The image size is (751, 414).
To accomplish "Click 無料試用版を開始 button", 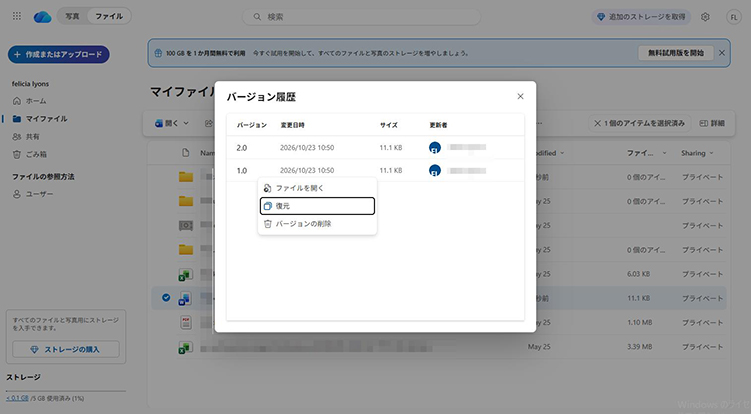I will [676, 53].
